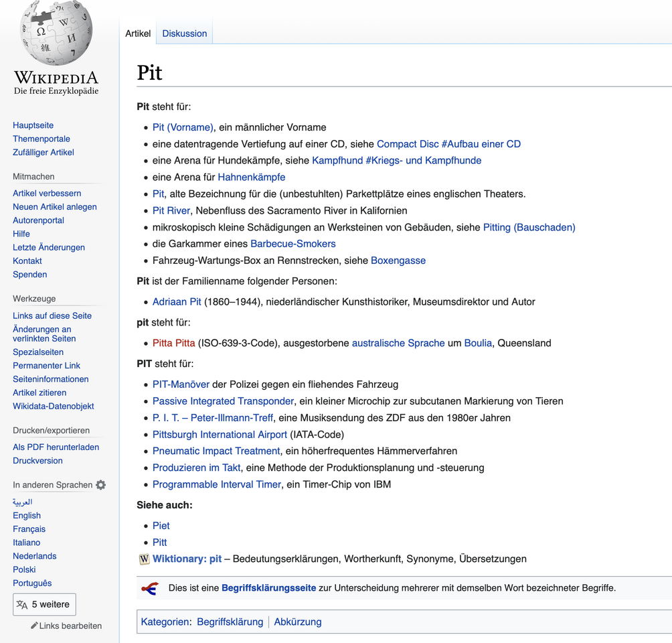
Task: Switch to the Italiano version
Action: pos(27,542)
